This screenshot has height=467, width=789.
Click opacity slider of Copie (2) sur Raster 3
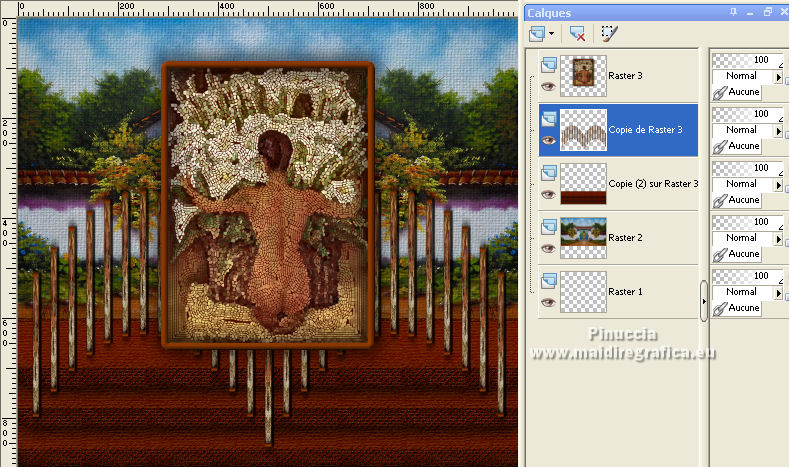coord(748,168)
